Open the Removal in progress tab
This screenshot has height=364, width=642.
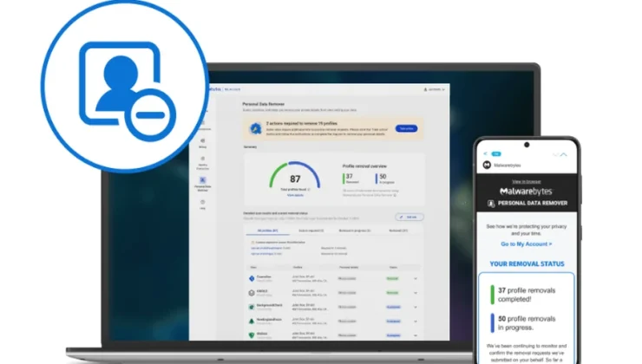pyautogui.click(x=355, y=231)
